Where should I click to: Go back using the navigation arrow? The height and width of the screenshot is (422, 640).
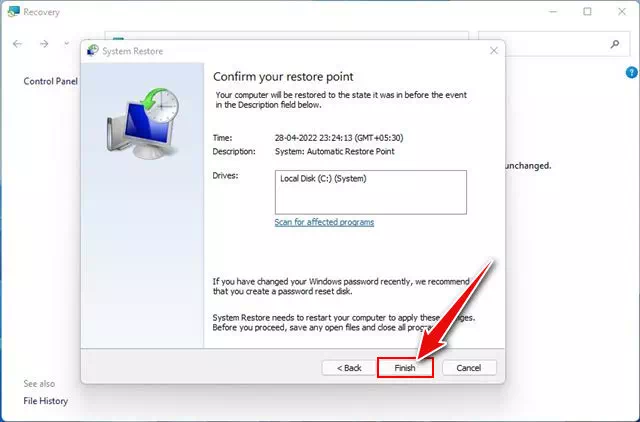(x=18, y=44)
